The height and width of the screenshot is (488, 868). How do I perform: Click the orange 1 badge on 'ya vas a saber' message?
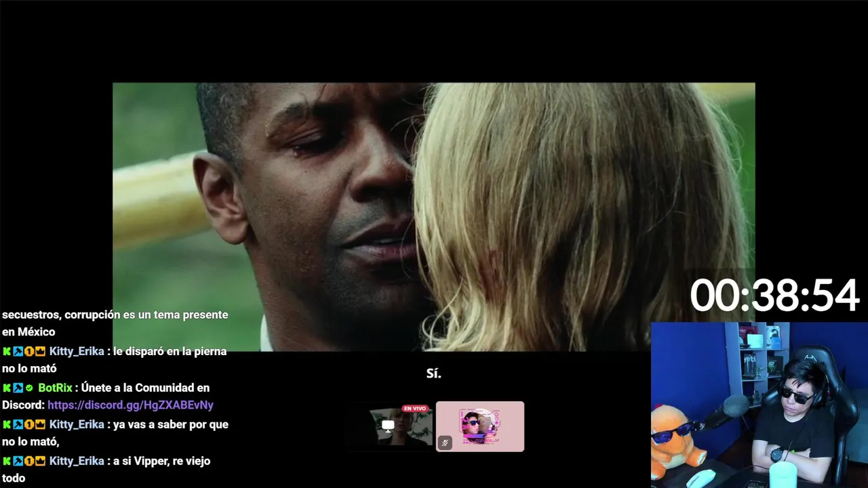tap(29, 425)
